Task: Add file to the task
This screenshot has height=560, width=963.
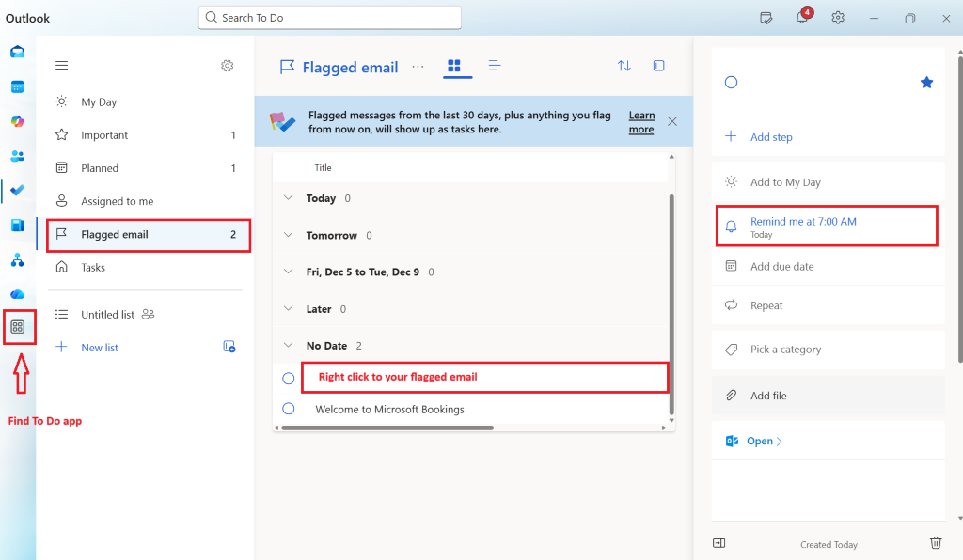Action: click(828, 396)
